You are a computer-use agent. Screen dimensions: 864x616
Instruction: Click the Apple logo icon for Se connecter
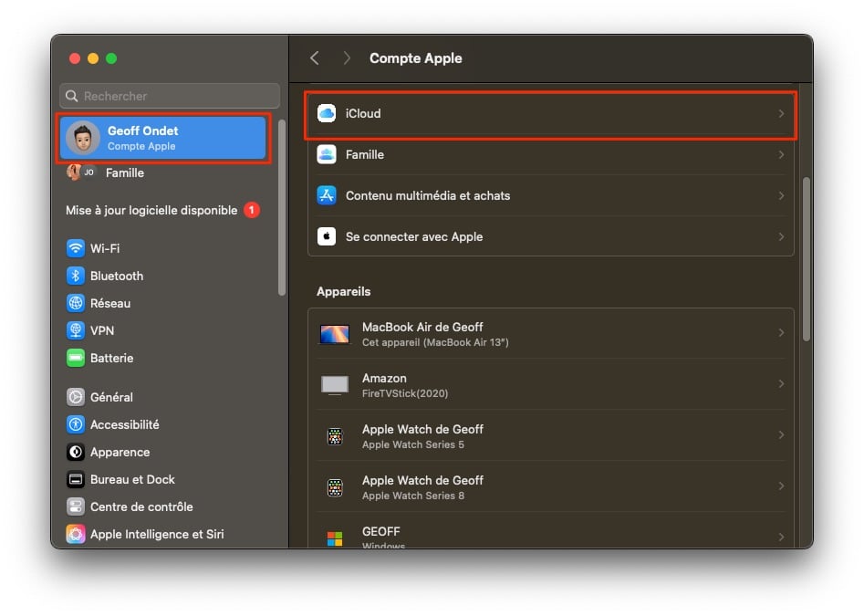tap(327, 236)
